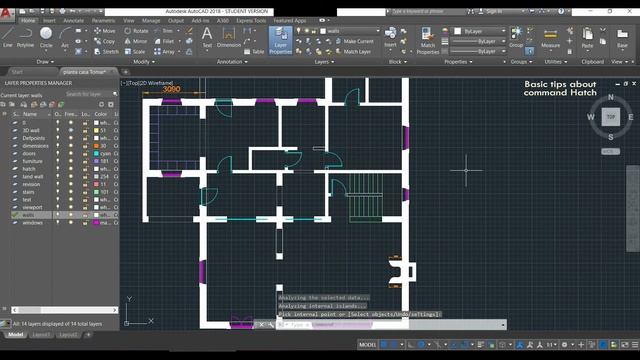The image size is (640, 360).
Task: Toggle On lightbulb for windows layer
Action: [x=58, y=222]
